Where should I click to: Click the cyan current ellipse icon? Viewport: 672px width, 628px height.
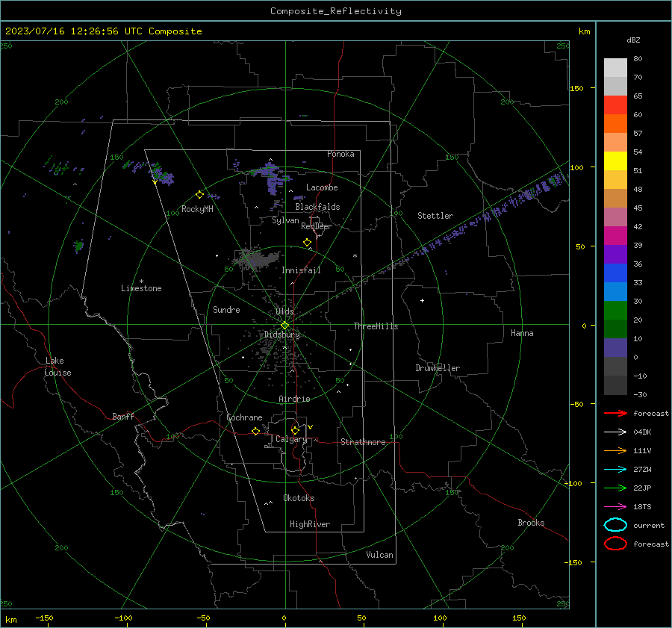coord(615,525)
